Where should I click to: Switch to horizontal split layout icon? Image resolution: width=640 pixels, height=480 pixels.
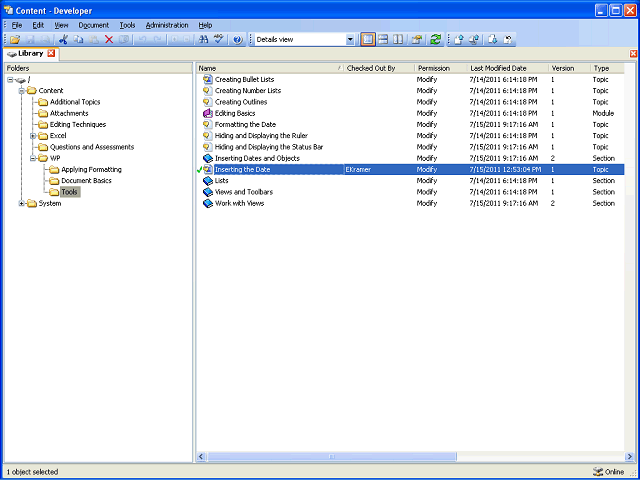tap(383, 40)
